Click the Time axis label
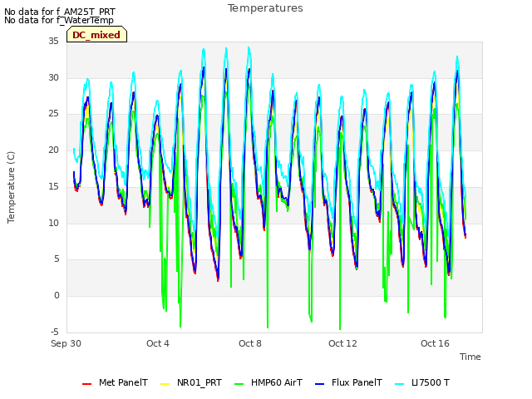532x399 pixels. click(x=470, y=357)
